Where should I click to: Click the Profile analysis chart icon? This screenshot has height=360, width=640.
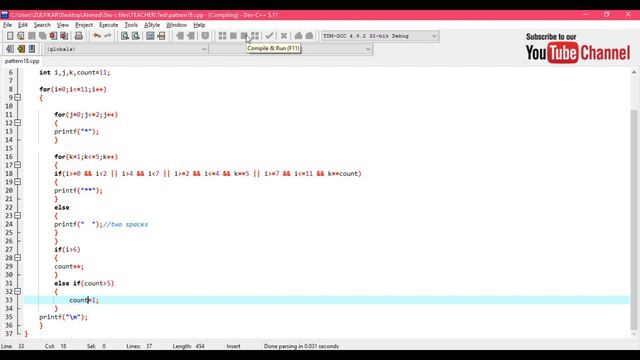tap(298, 36)
